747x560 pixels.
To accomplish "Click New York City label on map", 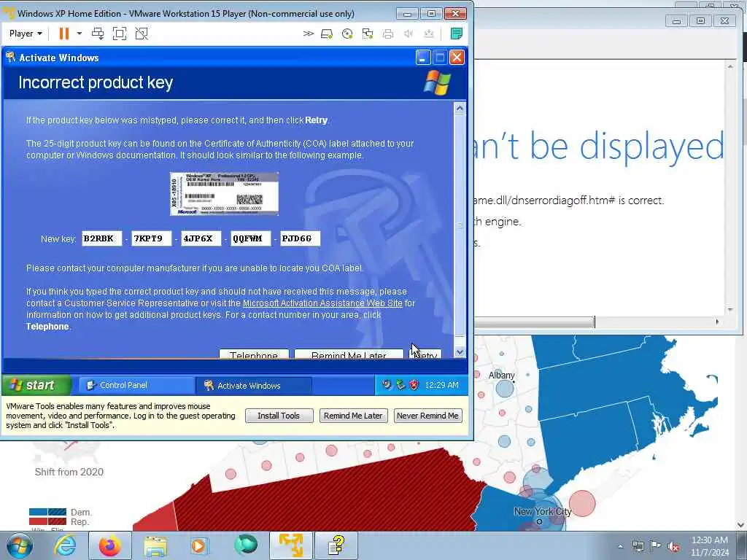I will point(543,511).
